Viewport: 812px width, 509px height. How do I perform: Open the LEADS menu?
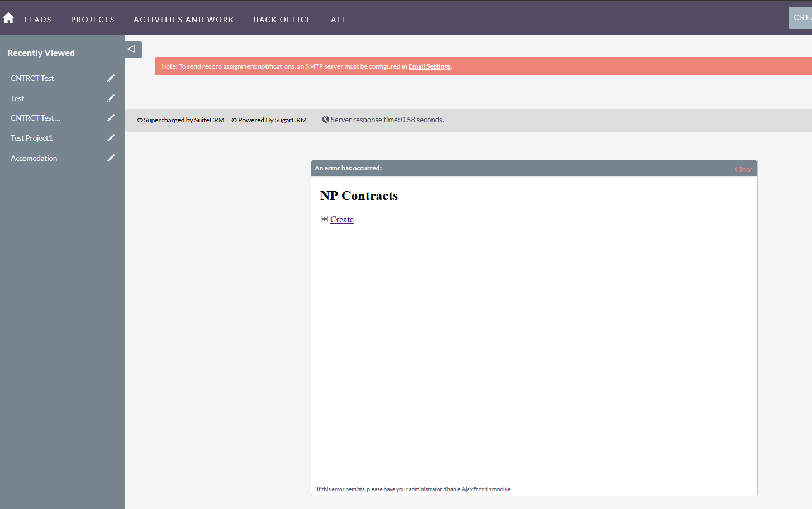pos(37,20)
